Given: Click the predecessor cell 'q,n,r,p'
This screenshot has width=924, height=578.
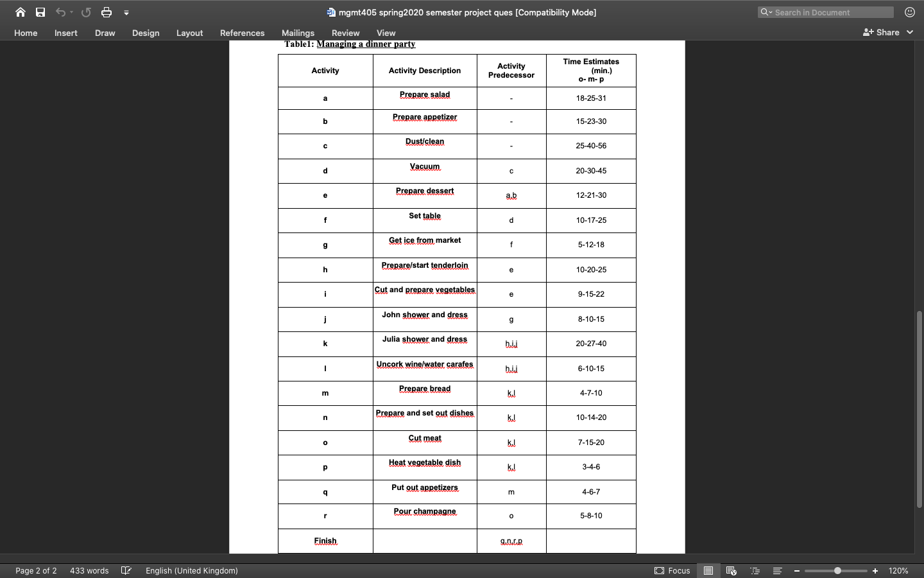Looking at the screenshot, I should [x=511, y=541].
